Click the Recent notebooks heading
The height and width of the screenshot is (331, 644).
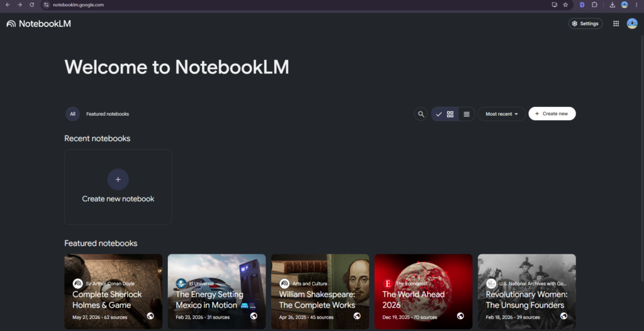[x=97, y=138]
